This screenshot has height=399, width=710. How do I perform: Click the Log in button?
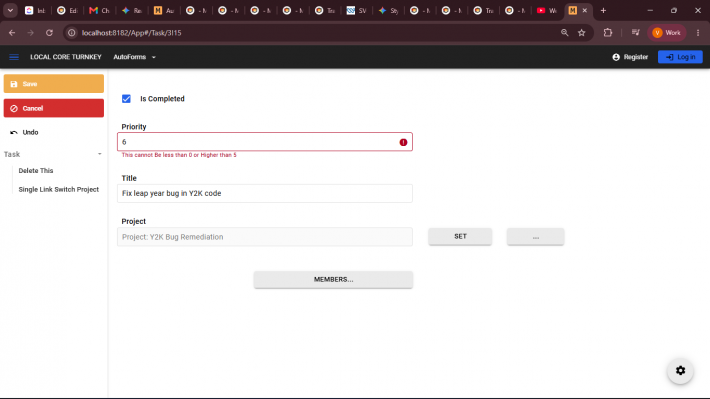point(680,57)
